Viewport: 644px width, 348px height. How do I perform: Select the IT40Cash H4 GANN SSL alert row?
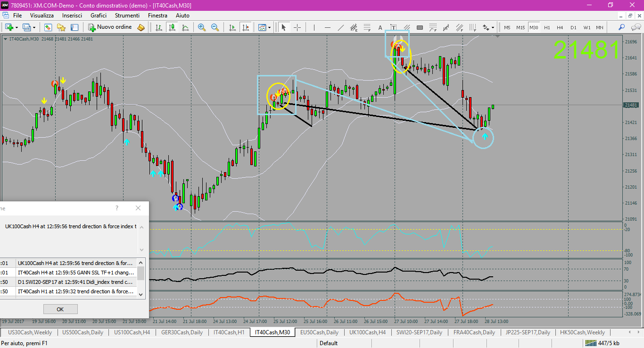(68, 273)
